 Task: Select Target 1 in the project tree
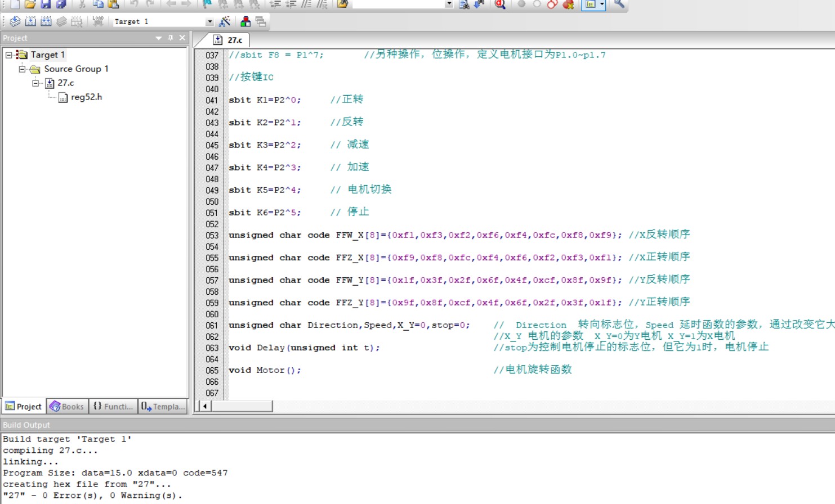pyautogui.click(x=48, y=55)
